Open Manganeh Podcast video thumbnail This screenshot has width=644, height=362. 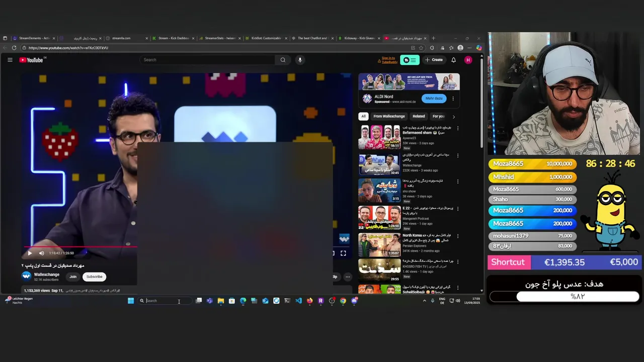point(379,217)
